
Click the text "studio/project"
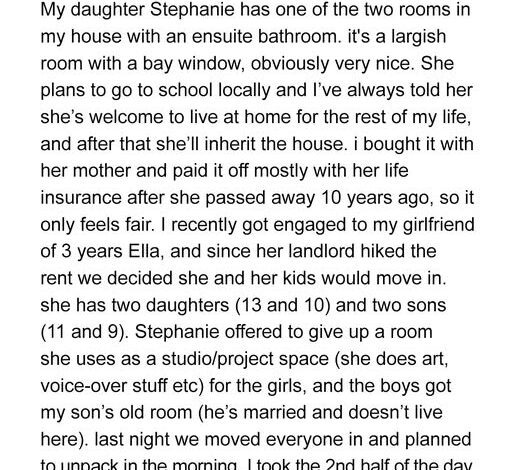pos(217,361)
